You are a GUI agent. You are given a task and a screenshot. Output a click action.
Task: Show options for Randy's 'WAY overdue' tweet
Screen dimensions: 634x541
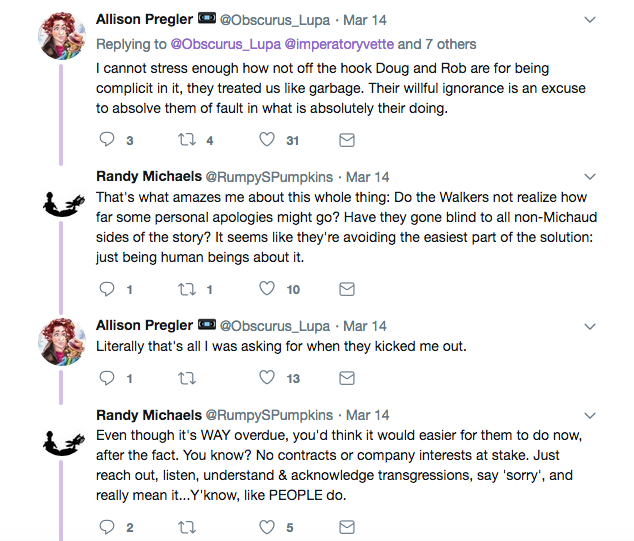tap(590, 415)
